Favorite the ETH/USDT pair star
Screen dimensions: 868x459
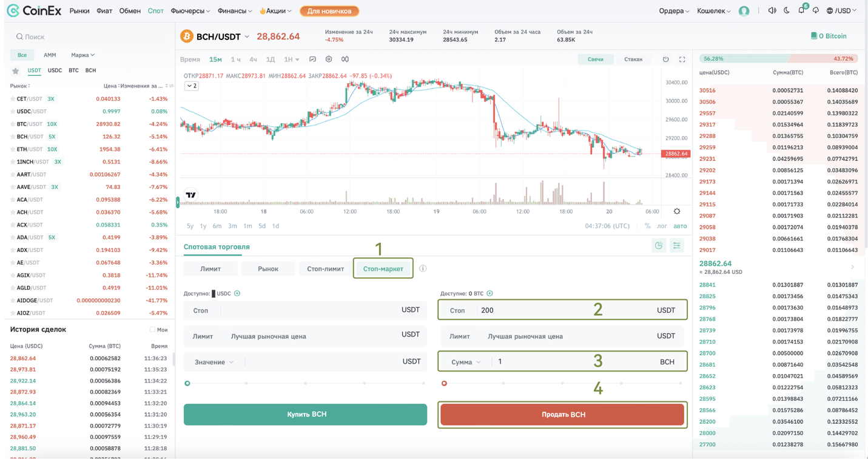pyautogui.click(x=13, y=149)
